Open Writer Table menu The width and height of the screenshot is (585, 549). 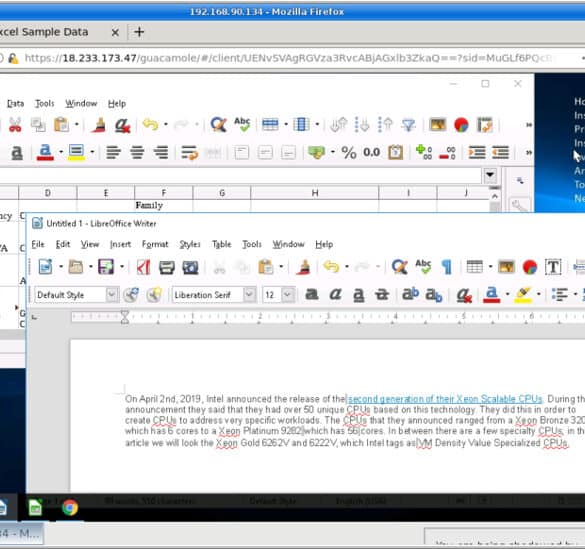[x=222, y=244]
